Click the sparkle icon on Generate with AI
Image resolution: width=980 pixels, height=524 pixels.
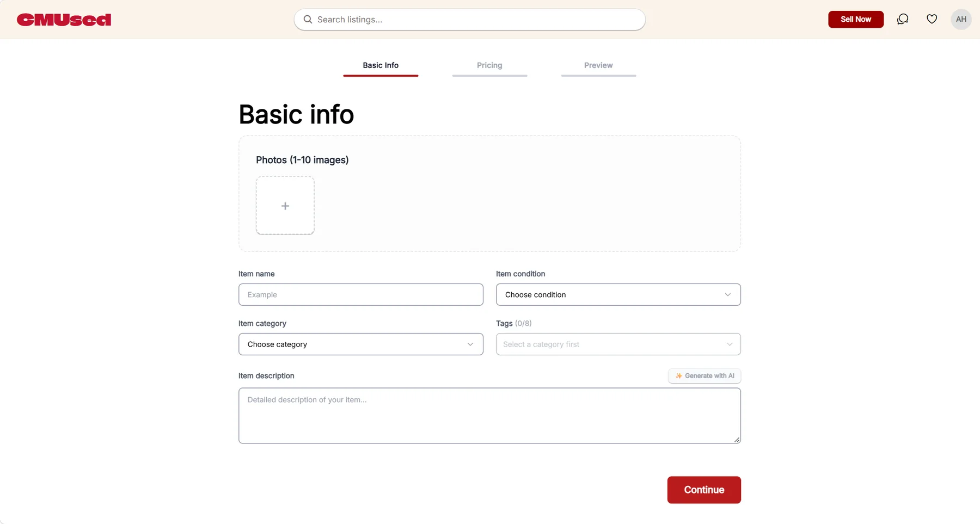678,376
